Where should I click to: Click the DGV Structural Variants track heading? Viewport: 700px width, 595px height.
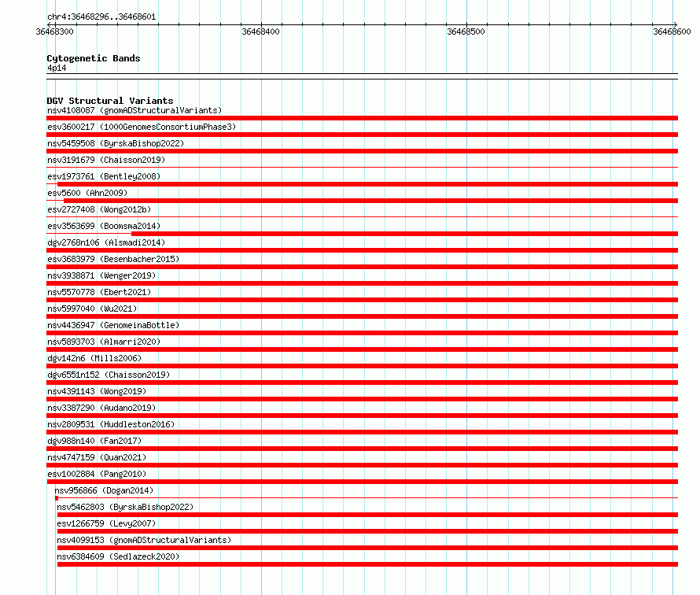coord(110,101)
